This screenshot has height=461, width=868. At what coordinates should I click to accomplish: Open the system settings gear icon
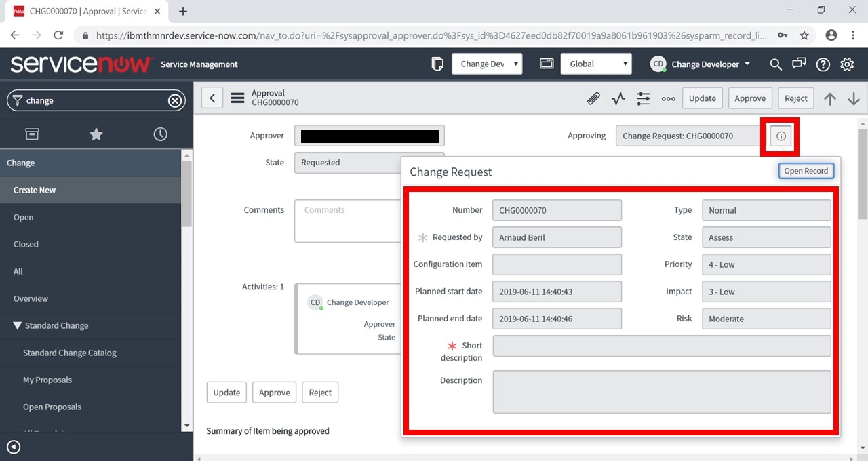coord(846,64)
